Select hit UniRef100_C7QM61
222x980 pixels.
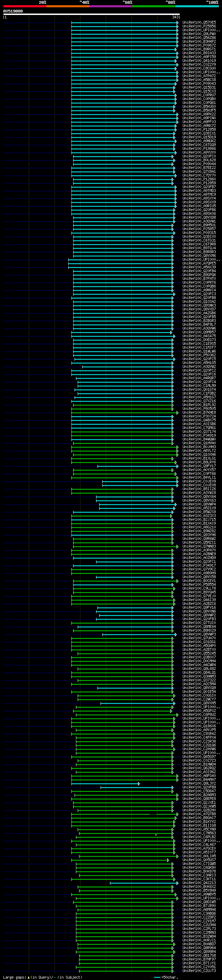point(199,428)
